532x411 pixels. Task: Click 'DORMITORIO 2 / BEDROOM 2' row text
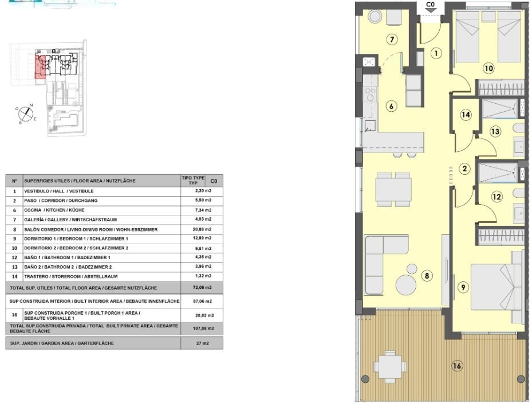point(76,248)
